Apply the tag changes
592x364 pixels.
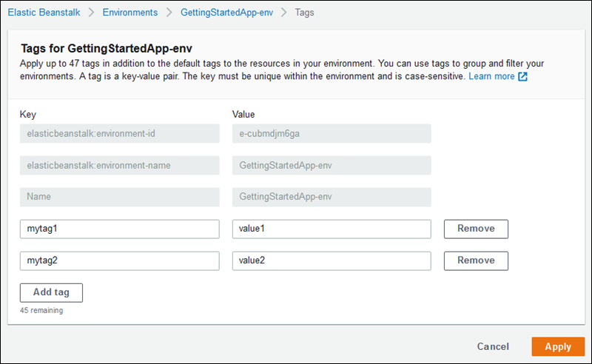coord(558,346)
